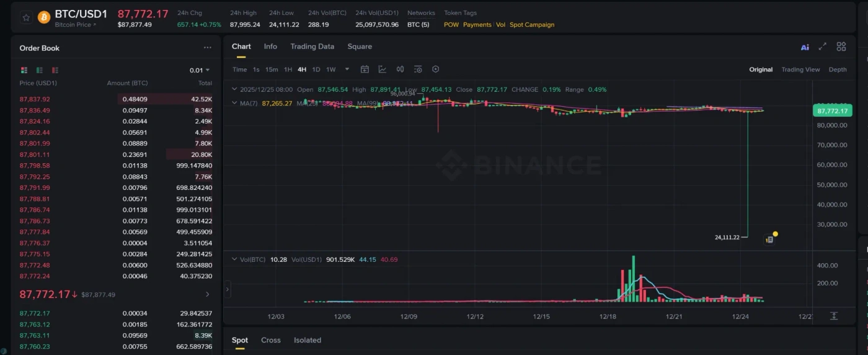
Task: Collapse the Vol(BTC) indicator legend chevron
Action: pyautogui.click(x=234, y=259)
